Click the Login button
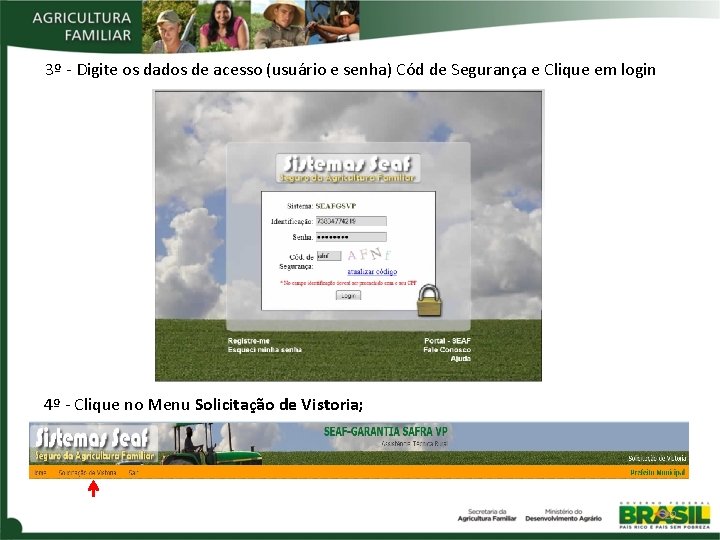The image size is (720, 540). pyautogui.click(x=348, y=295)
